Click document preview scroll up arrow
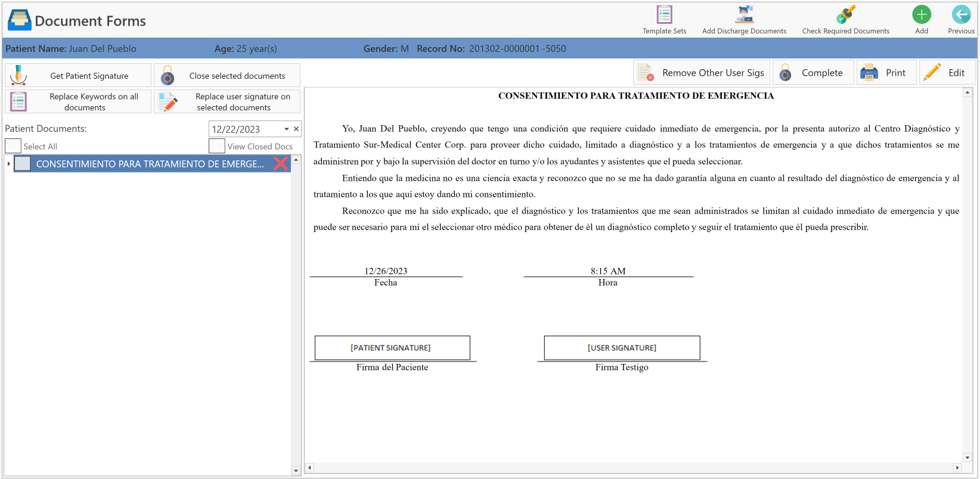The image size is (980, 479). click(x=967, y=92)
